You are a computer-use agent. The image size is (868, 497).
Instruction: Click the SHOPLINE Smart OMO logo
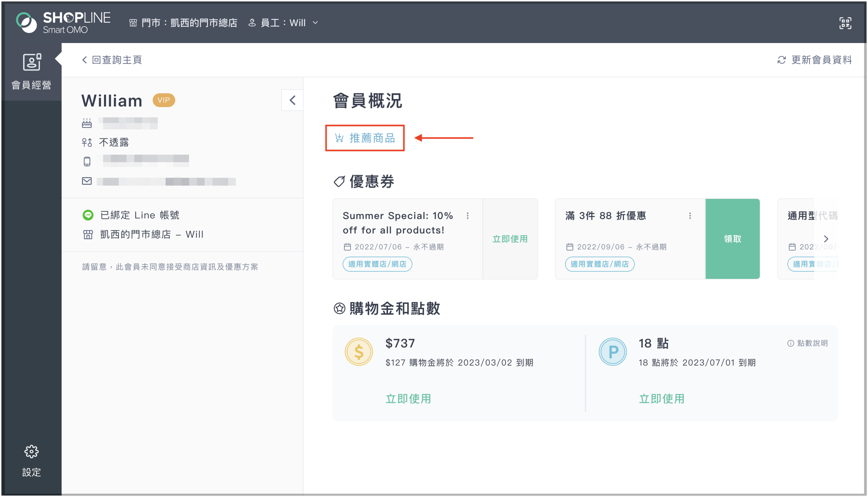coord(63,23)
